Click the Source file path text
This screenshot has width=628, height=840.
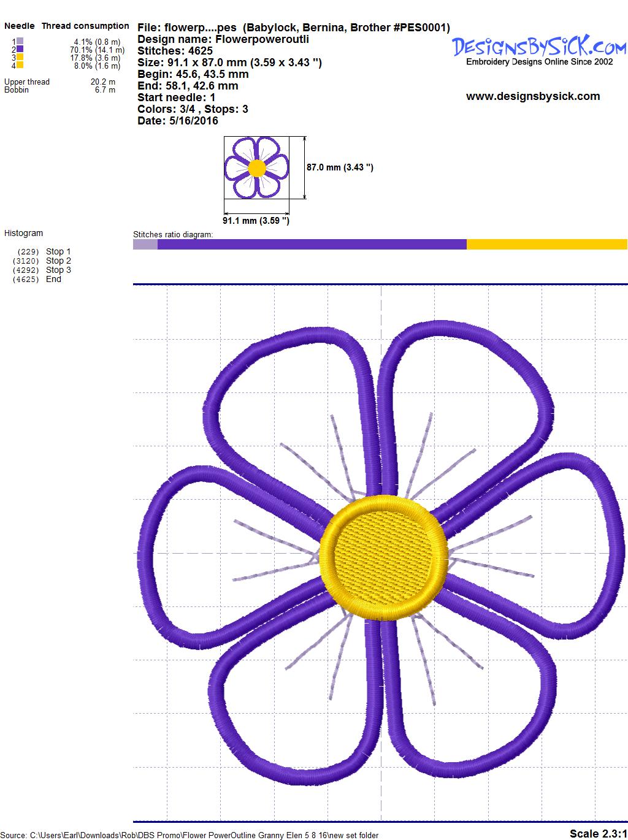point(190,835)
